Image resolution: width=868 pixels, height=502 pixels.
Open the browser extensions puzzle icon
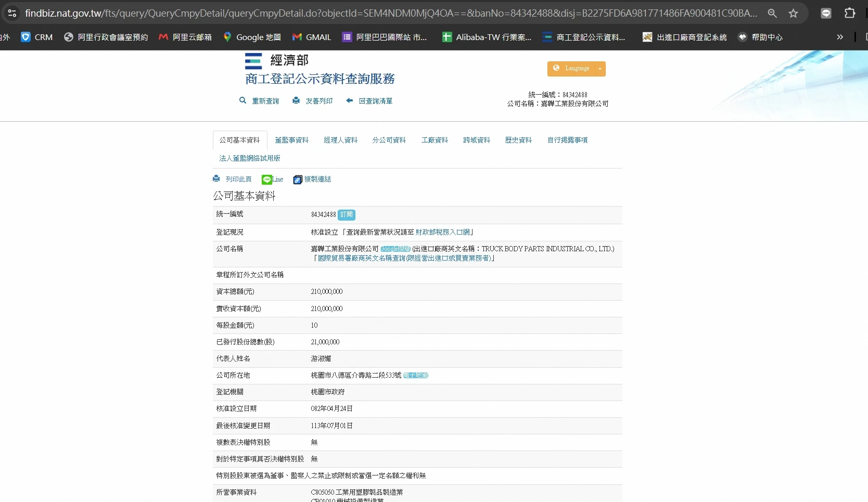click(849, 13)
